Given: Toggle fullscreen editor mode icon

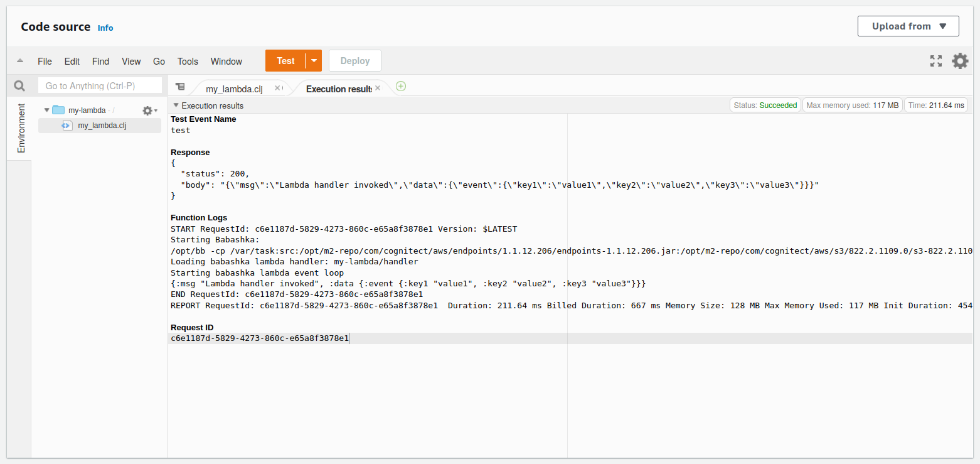Looking at the screenshot, I should [936, 61].
